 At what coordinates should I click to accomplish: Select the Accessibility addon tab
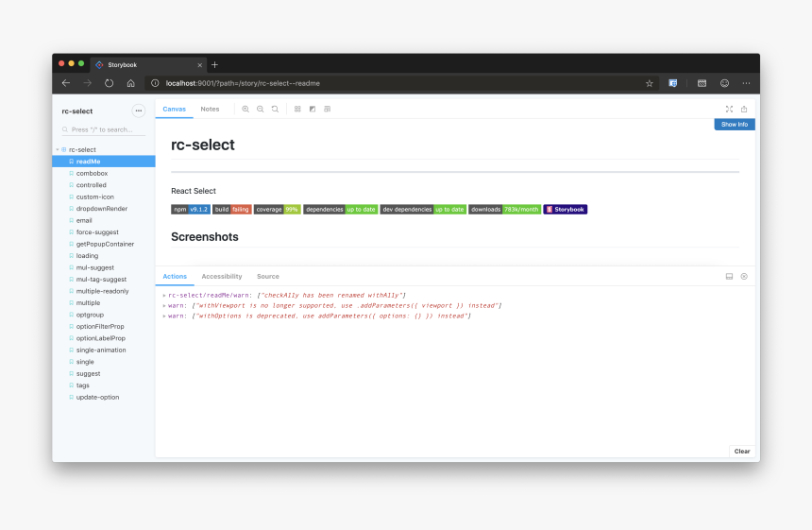click(222, 276)
